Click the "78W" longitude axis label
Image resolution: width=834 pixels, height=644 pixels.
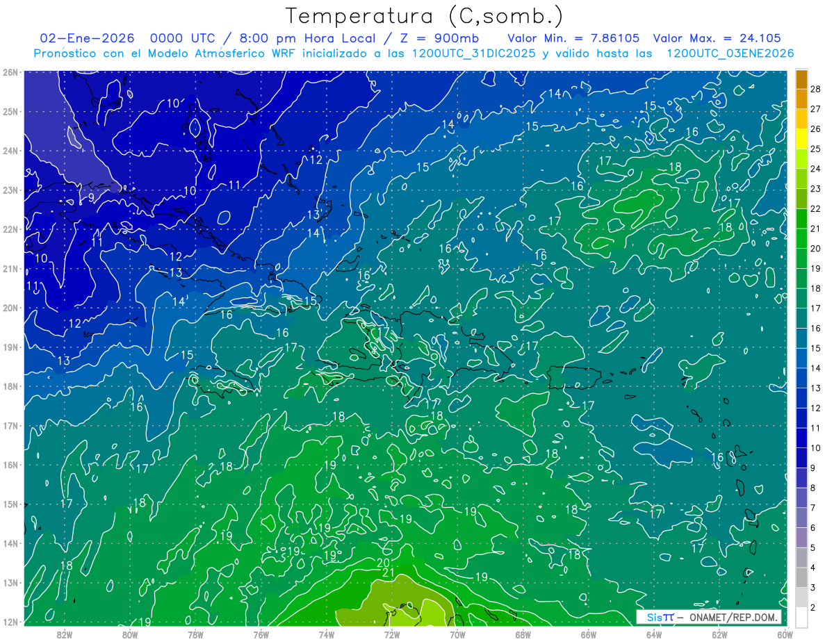pyautogui.click(x=195, y=634)
